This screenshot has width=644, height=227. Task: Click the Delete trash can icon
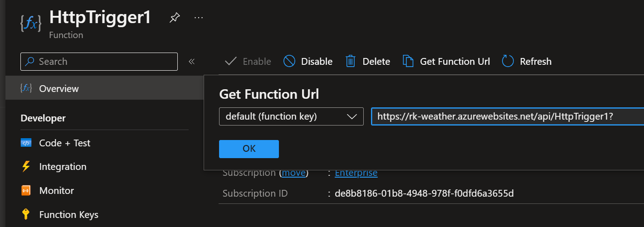point(351,61)
